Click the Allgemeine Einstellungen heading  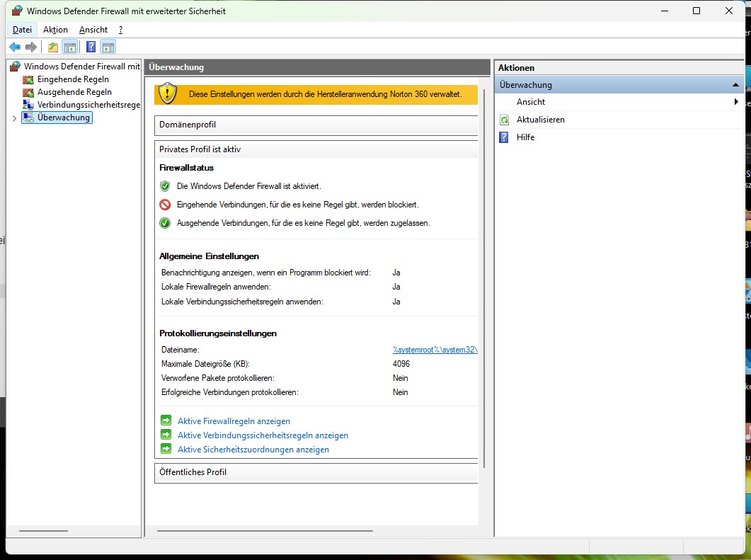(x=209, y=256)
